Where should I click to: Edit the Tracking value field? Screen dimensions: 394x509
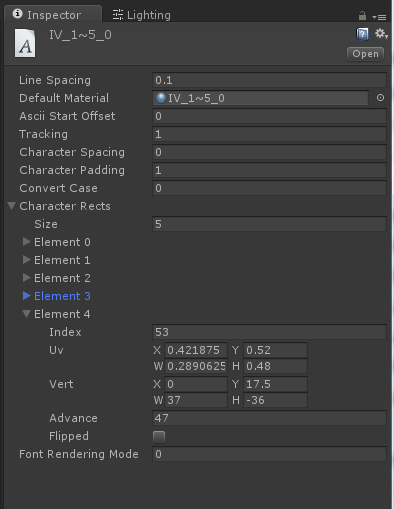click(x=269, y=134)
